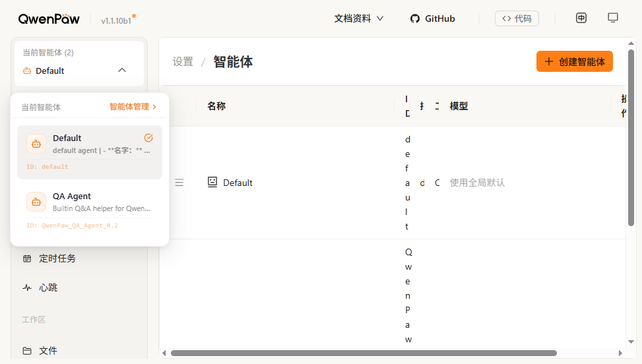The image size is (642, 364).
Task: Click the QA Agent robot icon
Action: [x=36, y=202]
